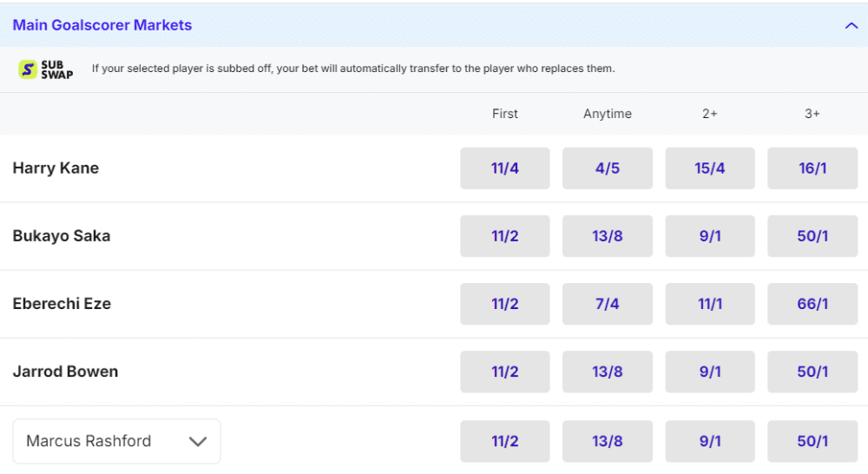Viewport: 868px width, 474px height.
Task: Choose Bukayo Saka 3+ goals at 50/1
Action: coord(812,236)
